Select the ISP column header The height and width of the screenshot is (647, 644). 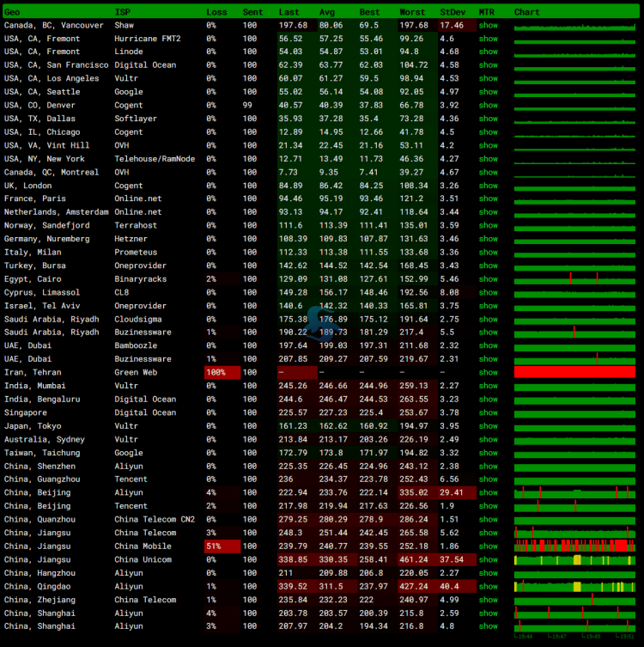[123, 12]
